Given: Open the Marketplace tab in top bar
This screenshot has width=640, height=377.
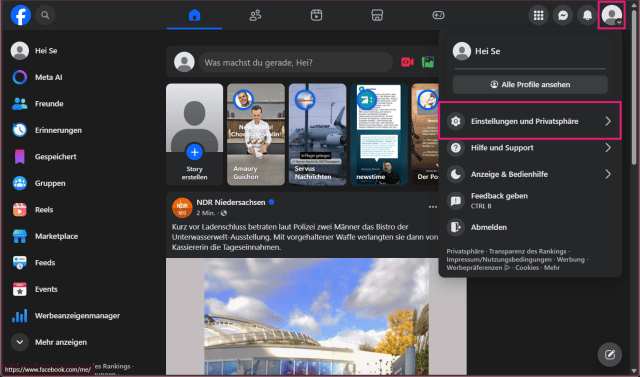Looking at the screenshot, I should coord(377,15).
